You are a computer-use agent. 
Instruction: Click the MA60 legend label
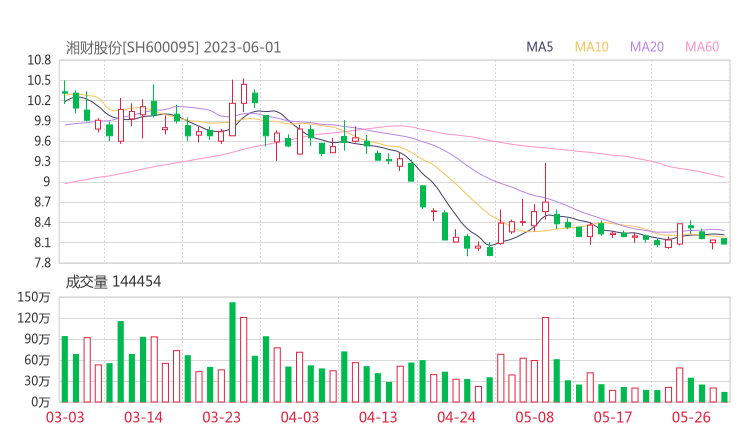702,47
